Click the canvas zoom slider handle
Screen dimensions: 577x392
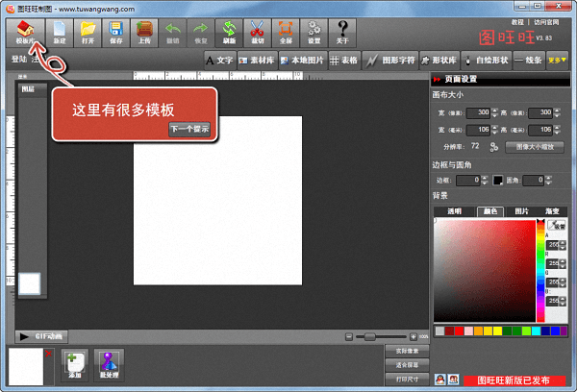tap(368, 337)
